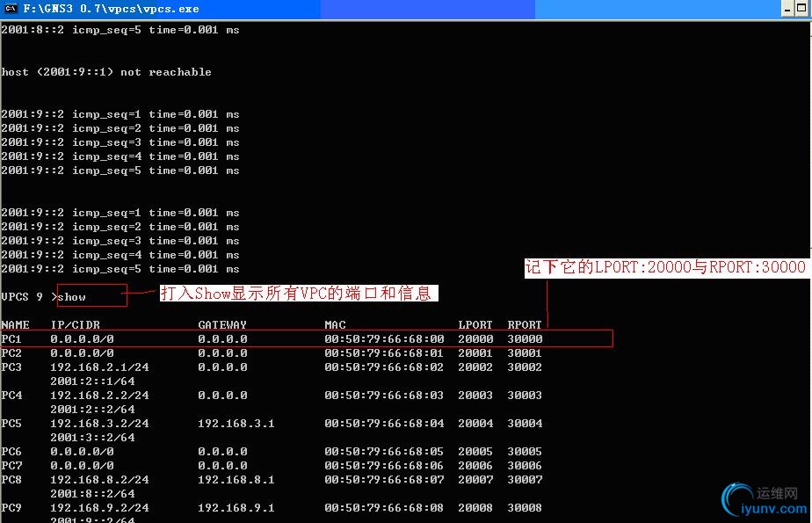Image resolution: width=812 pixels, height=523 pixels.
Task: Click MAC address 00:50:79:66:68:00
Action: pos(384,338)
